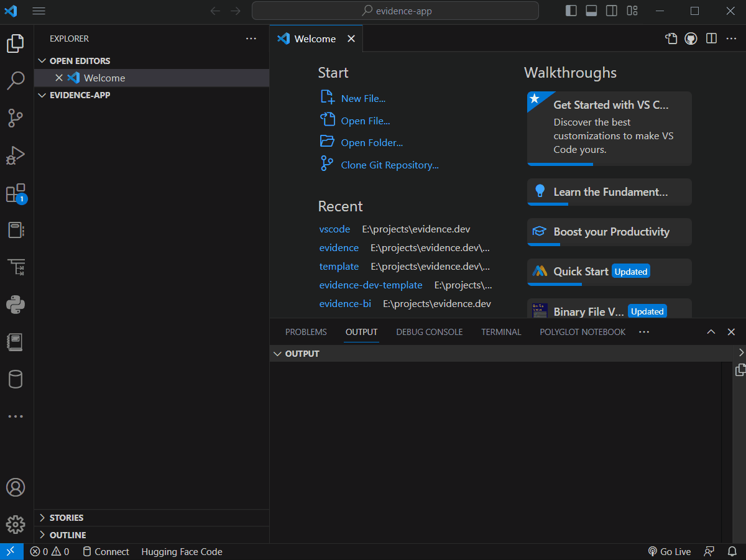Image resolution: width=746 pixels, height=560 pixels.
Task: Click the feedback person icon in status bar
Action: click(x=709, y=551)
